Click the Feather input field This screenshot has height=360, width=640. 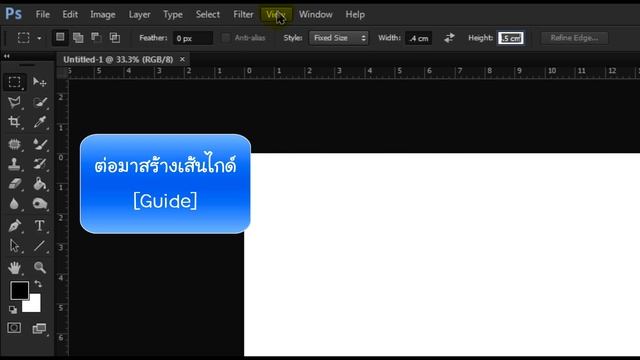[x=193, y=38]
